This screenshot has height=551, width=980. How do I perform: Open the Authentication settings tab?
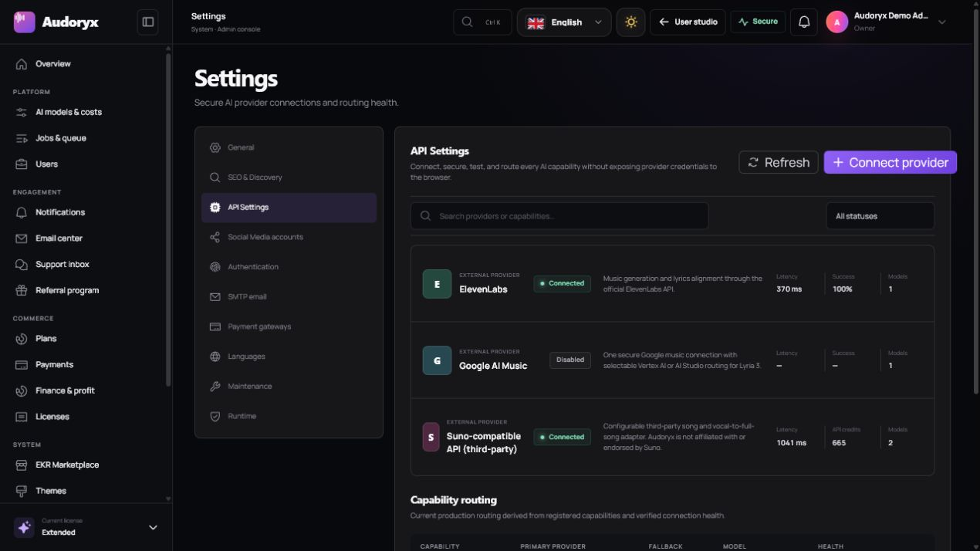[x=289, y=267]
